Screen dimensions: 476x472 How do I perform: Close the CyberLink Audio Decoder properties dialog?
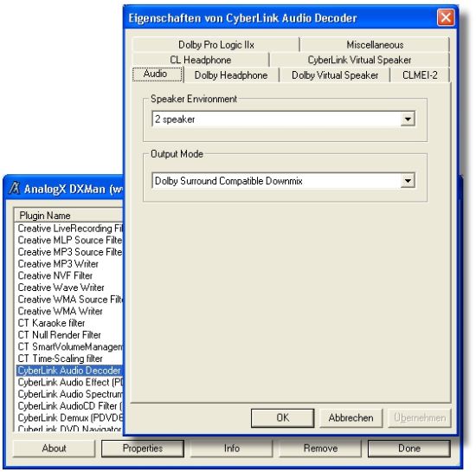pyautogui.click(x=446, y=17)
